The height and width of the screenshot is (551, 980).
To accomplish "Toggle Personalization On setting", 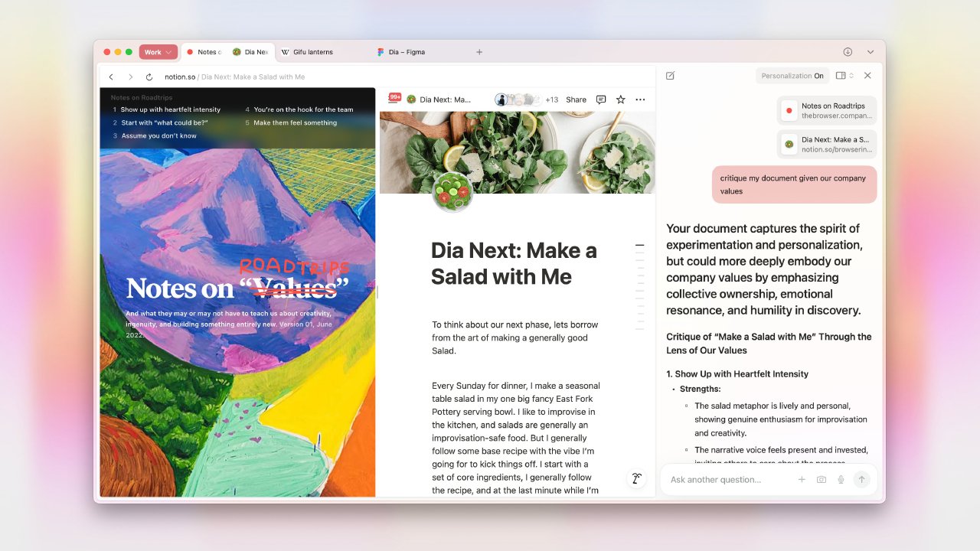I will [x=792, y=76].
